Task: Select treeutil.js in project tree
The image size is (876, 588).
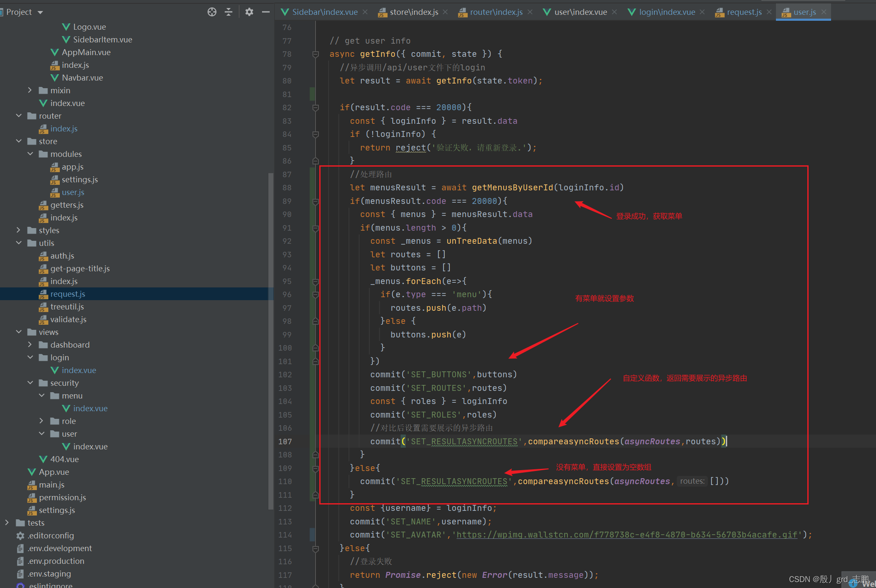Action: coord(67,307)
